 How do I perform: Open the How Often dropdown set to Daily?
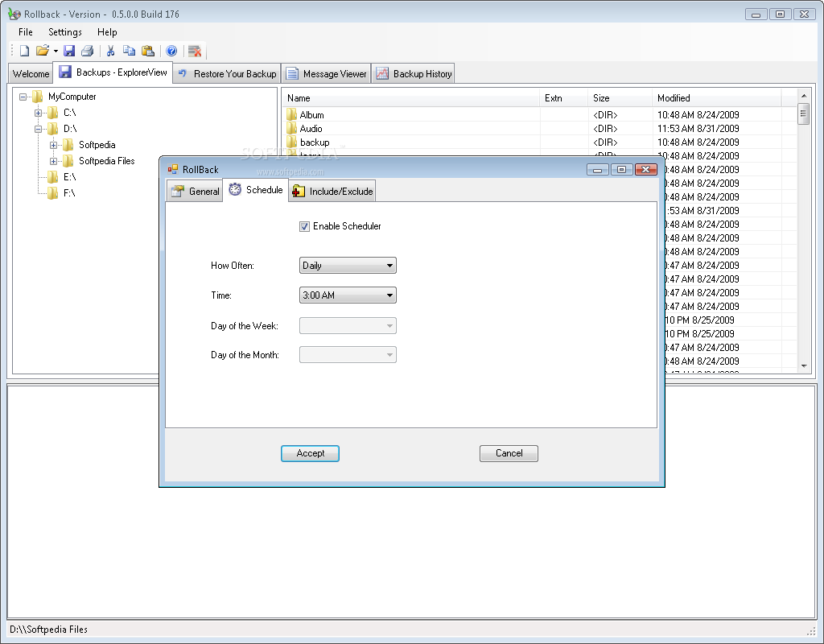(348, 266)
